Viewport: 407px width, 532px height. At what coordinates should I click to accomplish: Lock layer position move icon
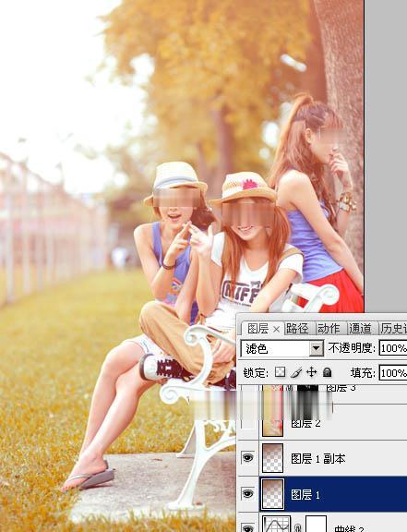tap(311, 372)
